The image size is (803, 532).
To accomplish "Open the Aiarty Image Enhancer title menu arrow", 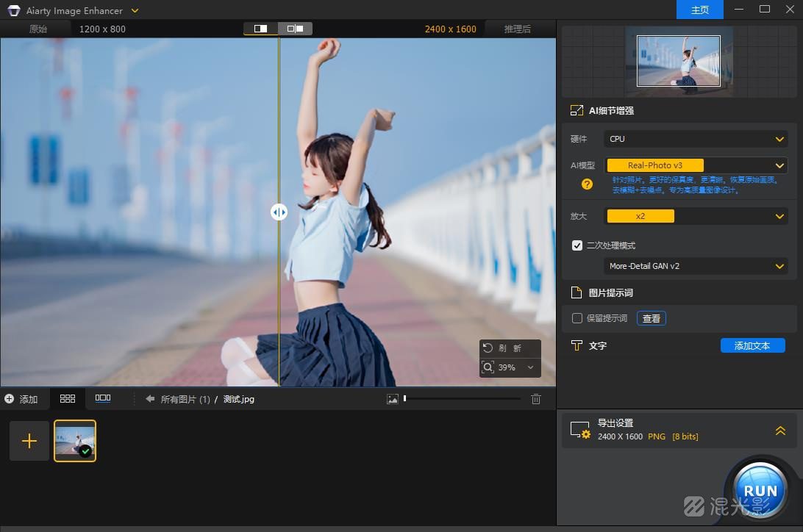I will [x=135, y=11].
